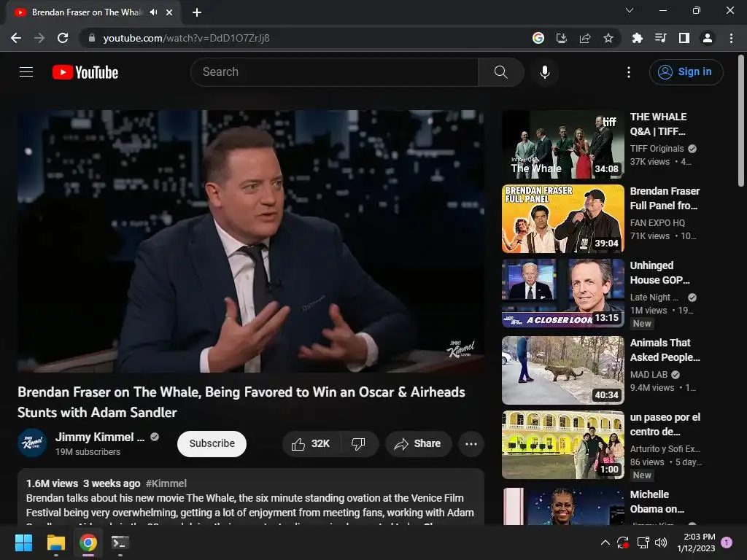Image resolution: width=747 pixels, height=560 pixels.
Task: Close the Brendan Fraser tab
Action: 169,12
